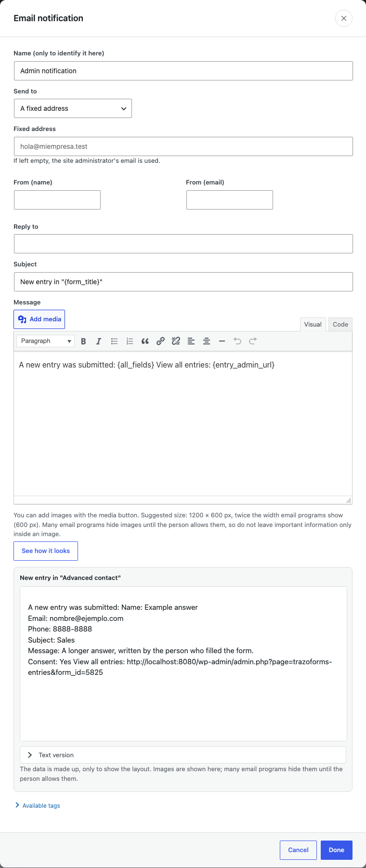This screenshot has height=868, width=366.
Task: Click the preview URL text
Action: 180,667
